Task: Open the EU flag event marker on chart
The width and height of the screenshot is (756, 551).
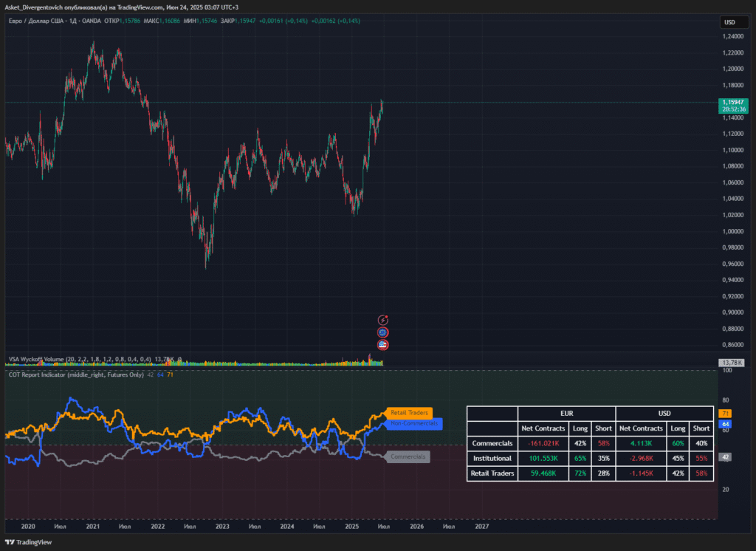Action: click(382, 332)
